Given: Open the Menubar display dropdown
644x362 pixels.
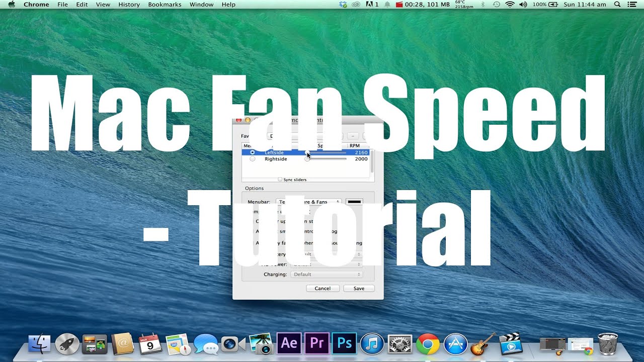Looking at the screenshot, I should coord(309,202).
